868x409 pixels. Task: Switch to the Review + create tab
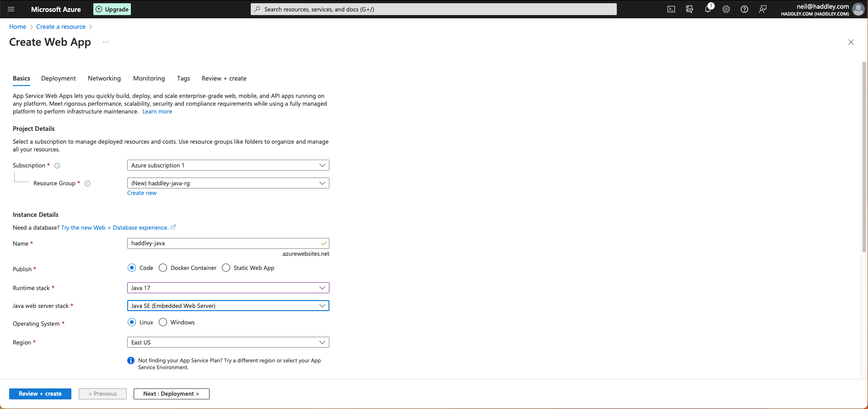(224, 79)
